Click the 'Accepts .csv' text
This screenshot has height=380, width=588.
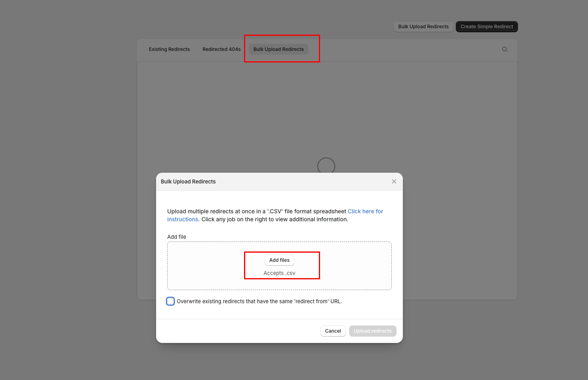click(x=279, y=273)
